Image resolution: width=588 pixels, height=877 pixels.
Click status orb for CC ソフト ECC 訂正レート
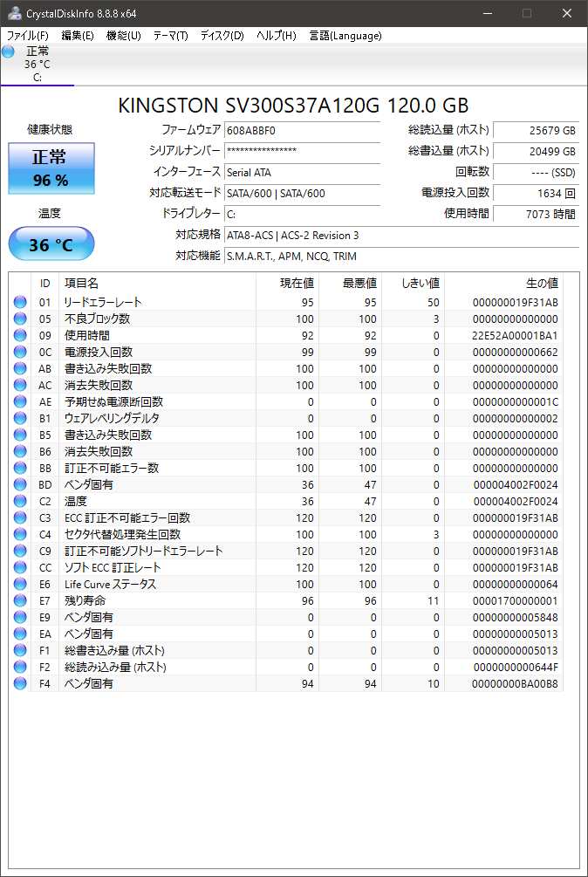pos(20,568)
